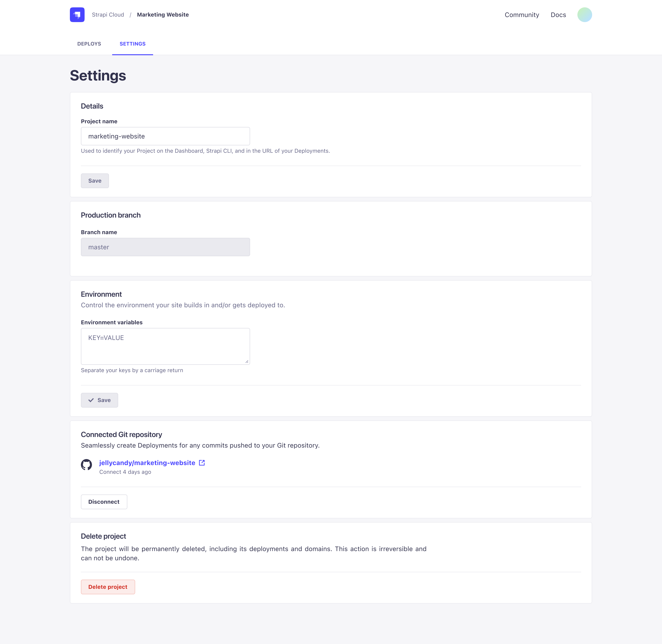Click the Settings page heading
662x644 pixels.
tap(98, 75)
